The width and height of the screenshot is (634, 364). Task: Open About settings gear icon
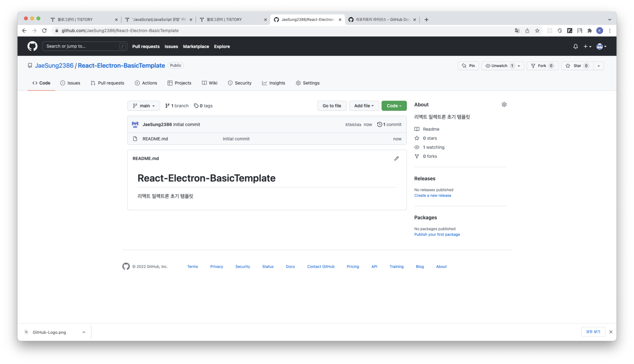pyautogui.click(x=504, y=104)
